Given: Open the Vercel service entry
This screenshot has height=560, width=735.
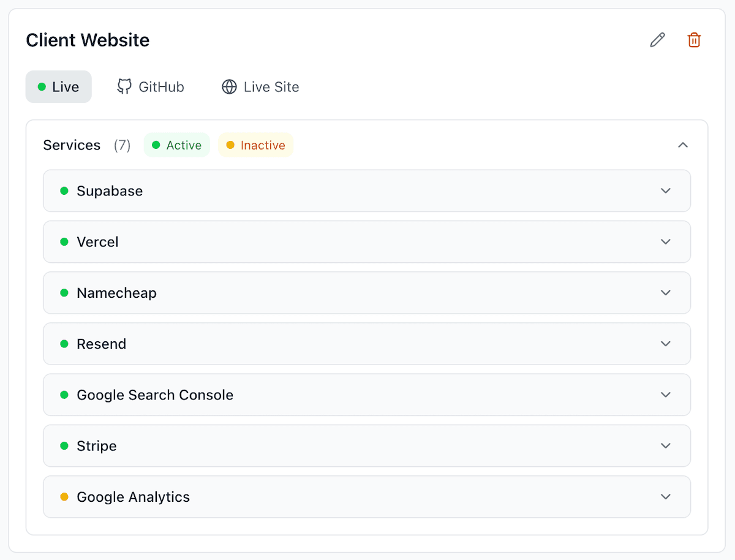Looking at the screenshot, I should (367, 241).
